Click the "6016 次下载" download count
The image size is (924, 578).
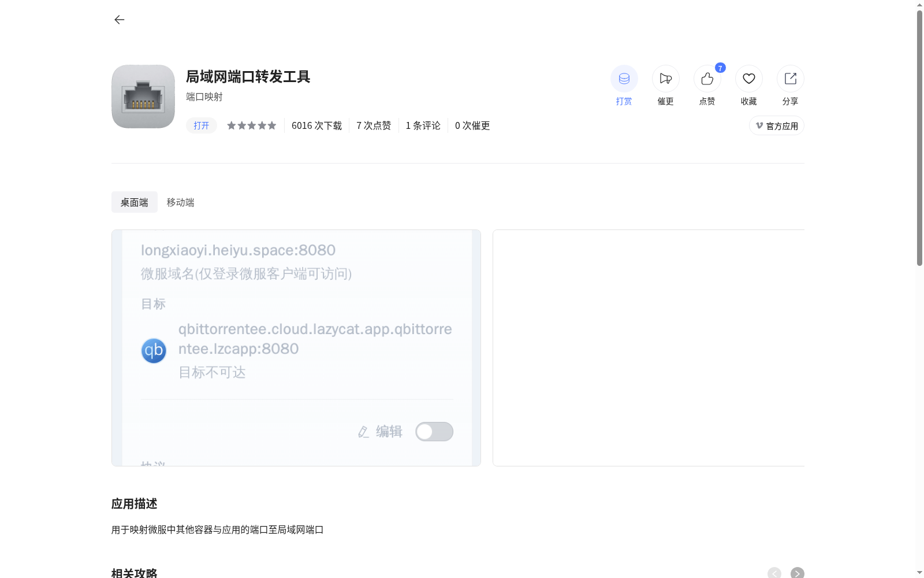pos(316,125)
